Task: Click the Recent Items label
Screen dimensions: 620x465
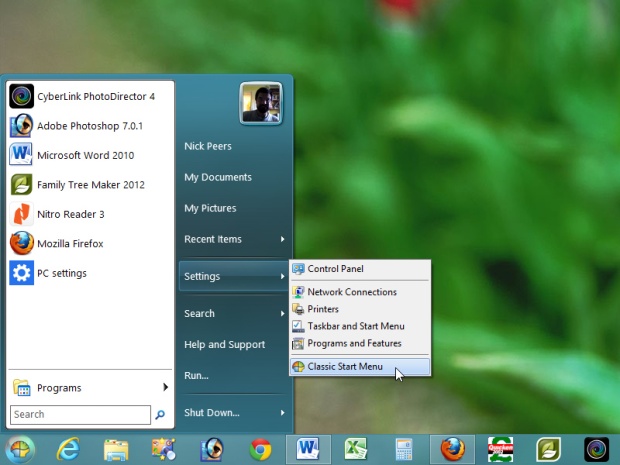Action: [213, 239]
